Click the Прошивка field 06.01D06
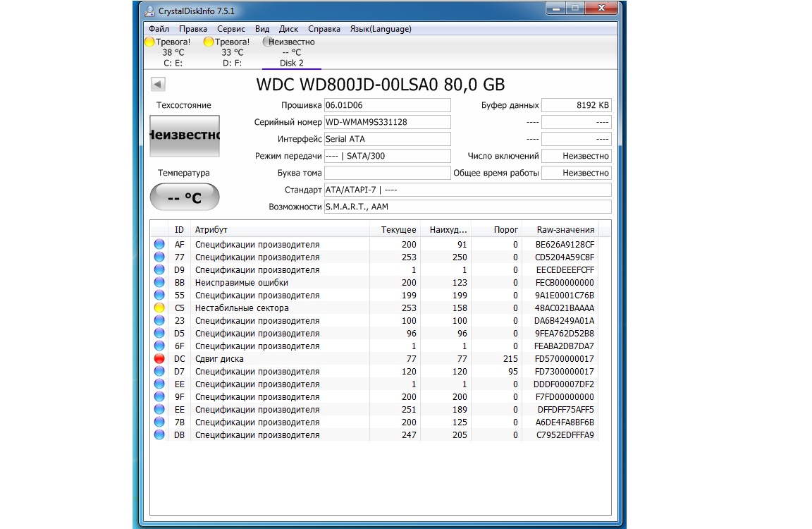 [388, 105]
